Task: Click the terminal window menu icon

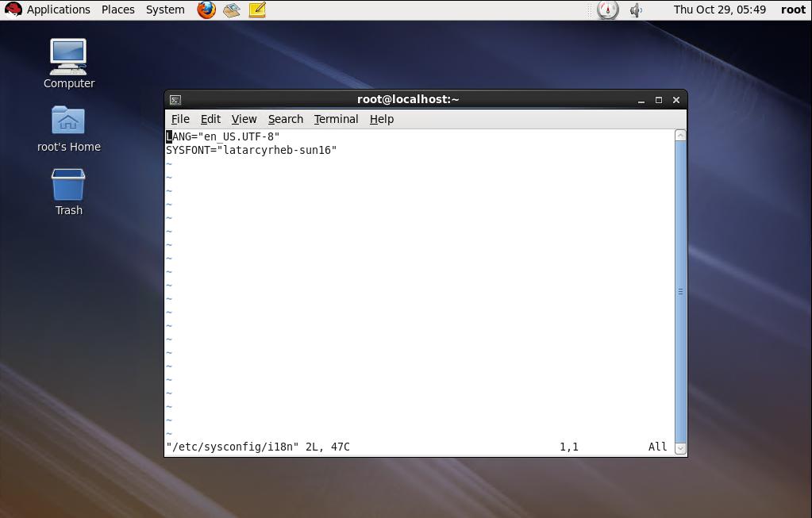Action: (175, 100)
